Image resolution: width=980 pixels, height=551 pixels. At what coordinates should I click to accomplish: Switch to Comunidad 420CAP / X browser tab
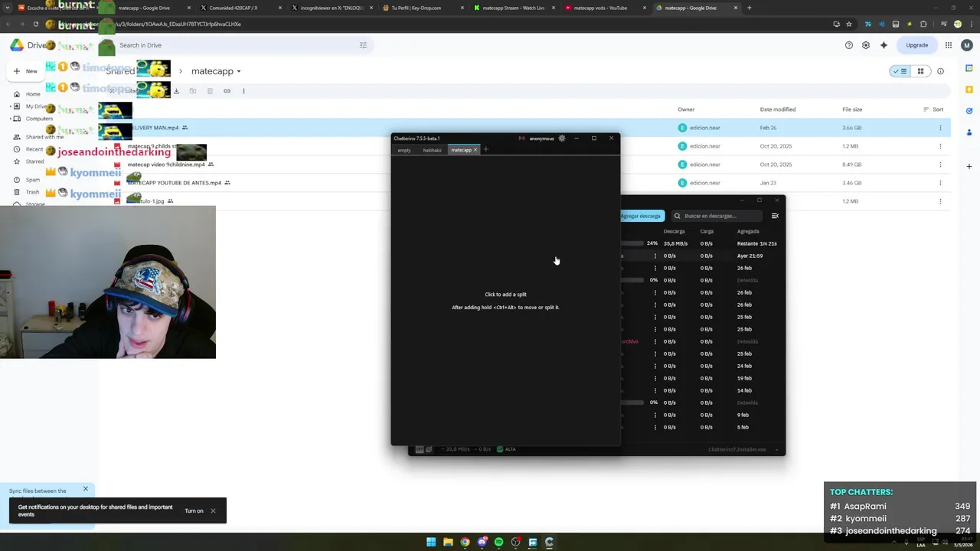(x=240, y=8)
